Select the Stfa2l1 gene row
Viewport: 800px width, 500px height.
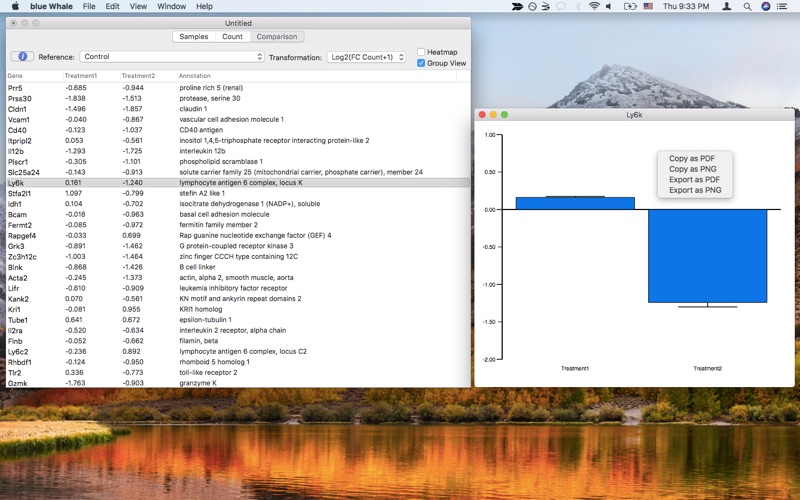238,193
